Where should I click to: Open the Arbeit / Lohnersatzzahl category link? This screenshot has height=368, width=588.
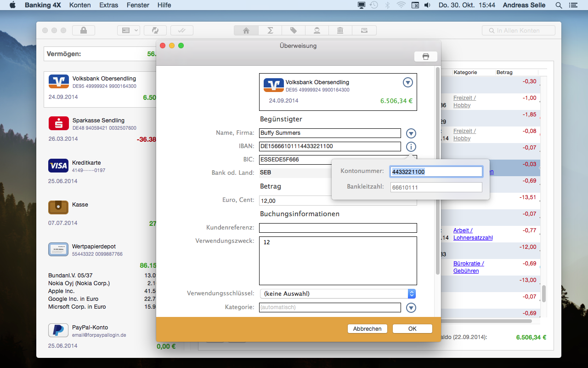pos(473,234)
